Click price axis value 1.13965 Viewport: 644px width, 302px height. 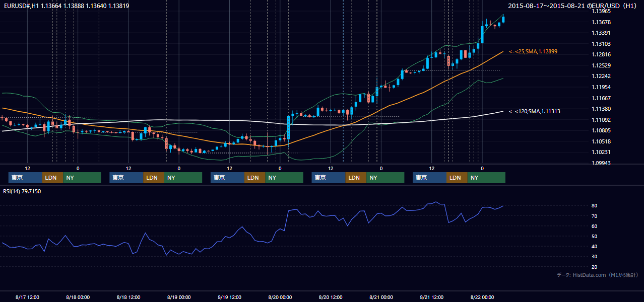tap(601, 11)
